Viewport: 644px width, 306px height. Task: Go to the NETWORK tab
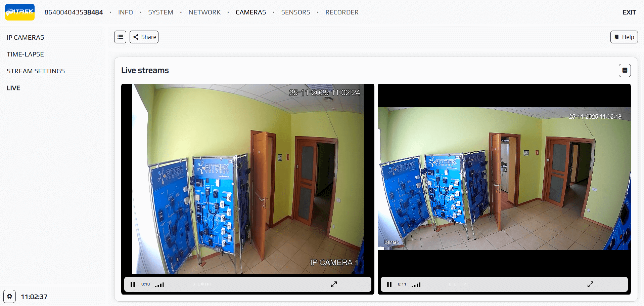click(x=204, y=12)
